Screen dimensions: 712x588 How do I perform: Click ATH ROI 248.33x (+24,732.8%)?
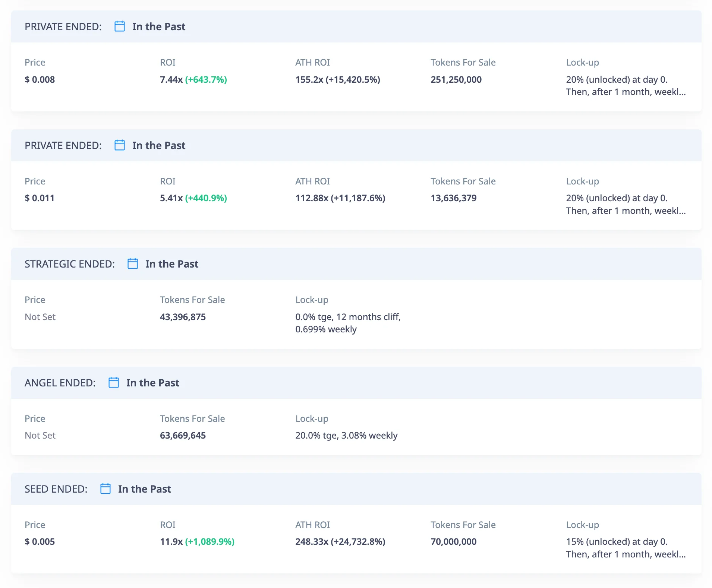tap(340, 541)
